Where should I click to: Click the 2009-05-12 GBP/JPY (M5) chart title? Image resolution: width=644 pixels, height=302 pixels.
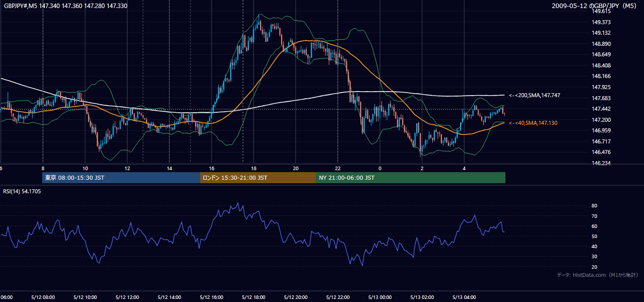[x=595, y=6]
